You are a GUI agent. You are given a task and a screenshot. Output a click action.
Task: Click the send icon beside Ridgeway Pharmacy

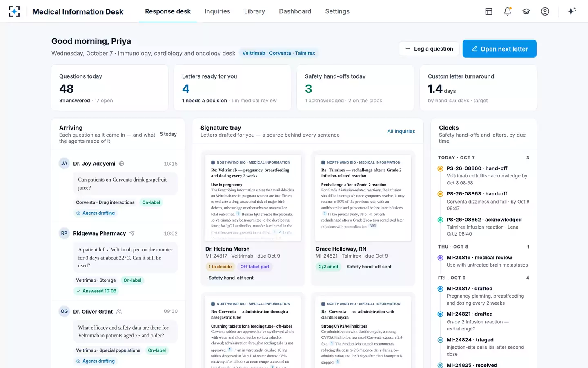coord(132,233)
